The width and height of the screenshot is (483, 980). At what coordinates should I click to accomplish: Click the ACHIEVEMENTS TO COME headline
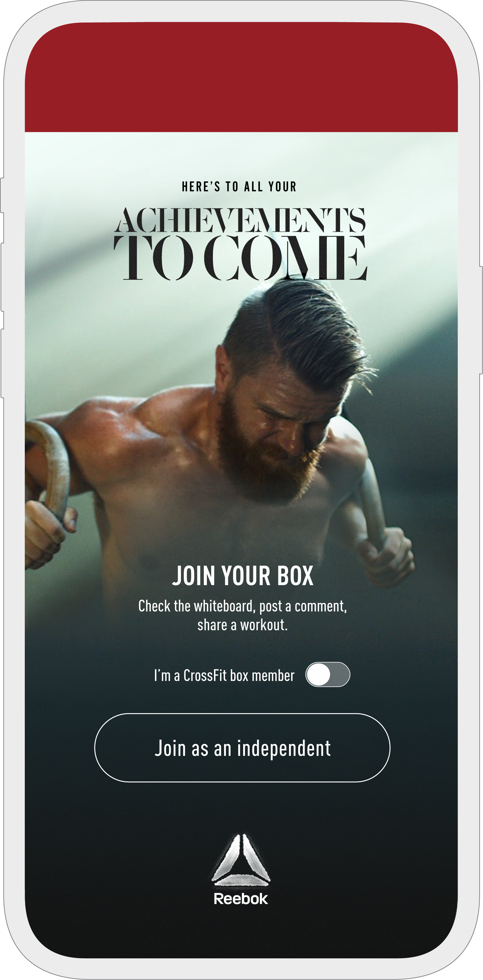tap(240, 244)
